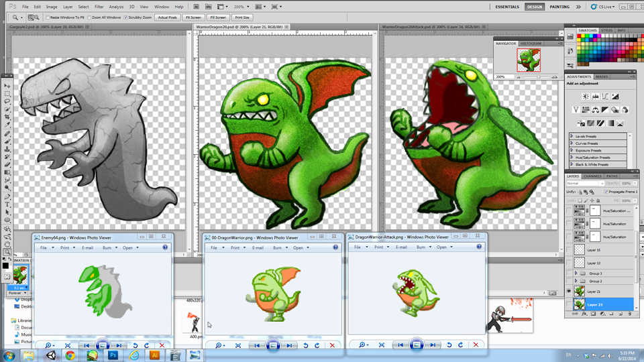Add a Brightness/Contrast adjustment
Screen dimensions: 644x362
tap(586, 97)
